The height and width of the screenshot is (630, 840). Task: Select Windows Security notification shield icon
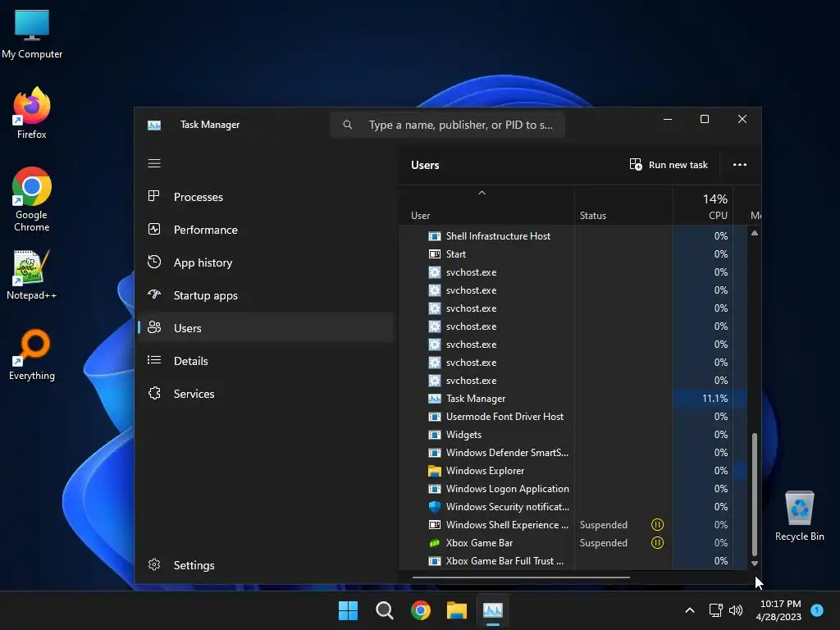(435, 507)
